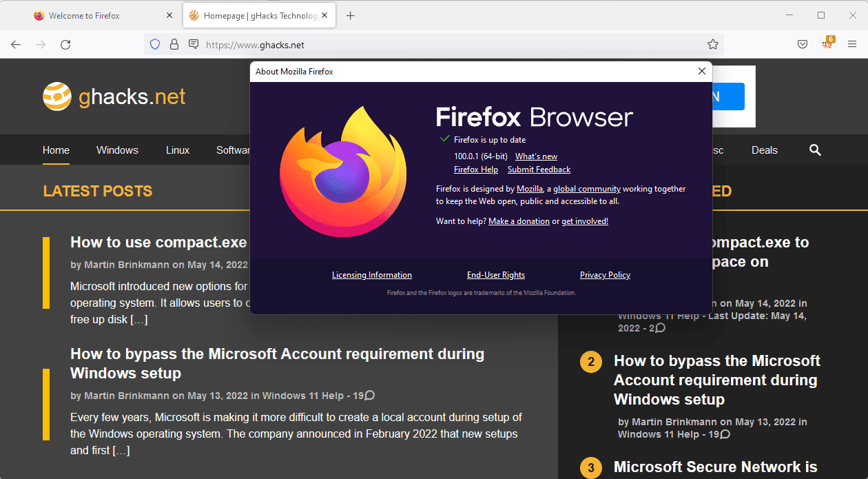Close the Welcome to Firefox tab

click(169, 16)
